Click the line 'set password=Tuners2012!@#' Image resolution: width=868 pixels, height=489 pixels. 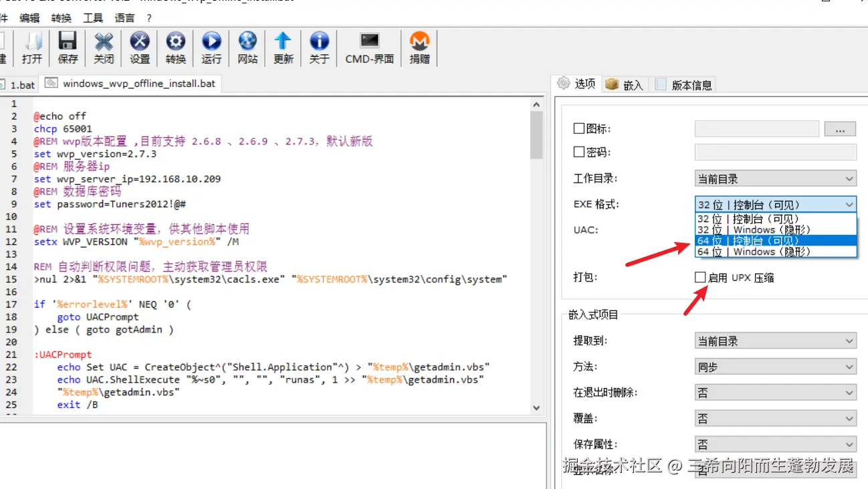(110, 204)
